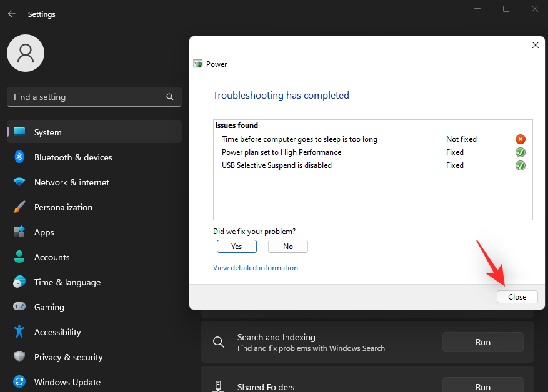The width and height of the screenshot is (548, 392).
Task: Open Bluetooth & devices settings
Action: pyautogui.click(x=73, y=157)
